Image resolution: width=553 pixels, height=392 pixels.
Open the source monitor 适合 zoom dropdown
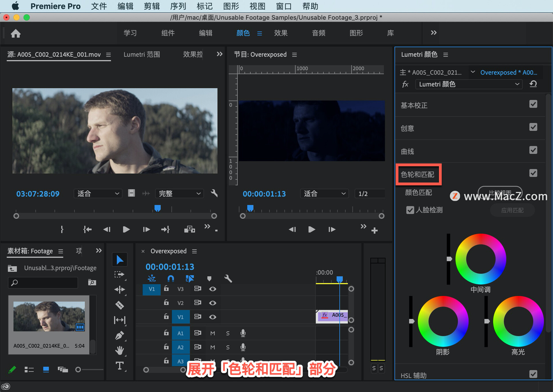pyautogui.click(x=98, y=193)
